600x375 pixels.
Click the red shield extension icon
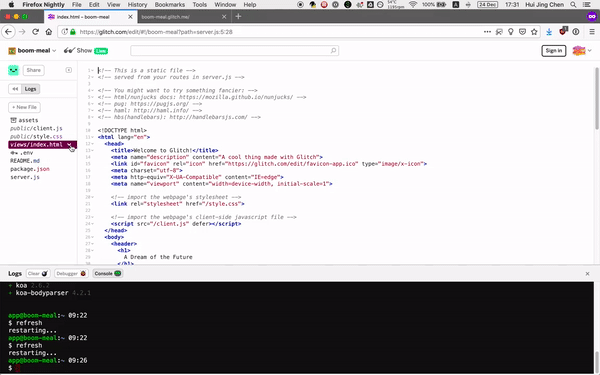[x=563, y=31]
